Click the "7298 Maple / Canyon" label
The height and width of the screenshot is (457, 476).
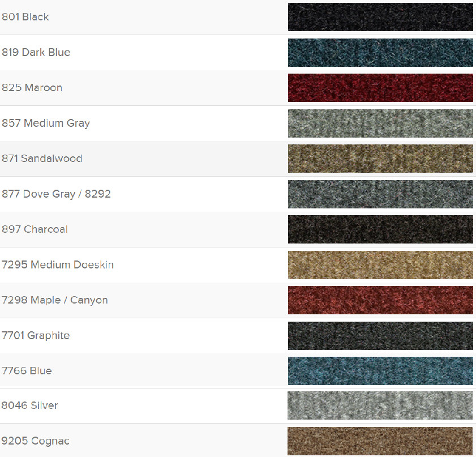[x=55, y=300]
